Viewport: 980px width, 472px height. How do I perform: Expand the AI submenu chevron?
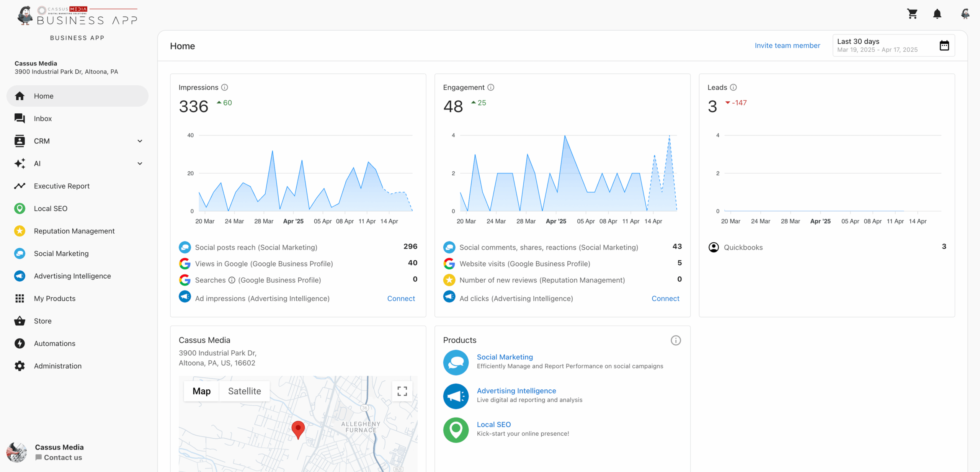coord(140,163)
